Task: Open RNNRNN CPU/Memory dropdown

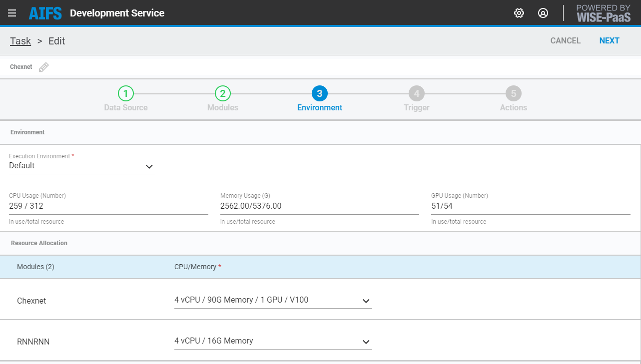Action: pyautogui.click(x=273, y=342)
